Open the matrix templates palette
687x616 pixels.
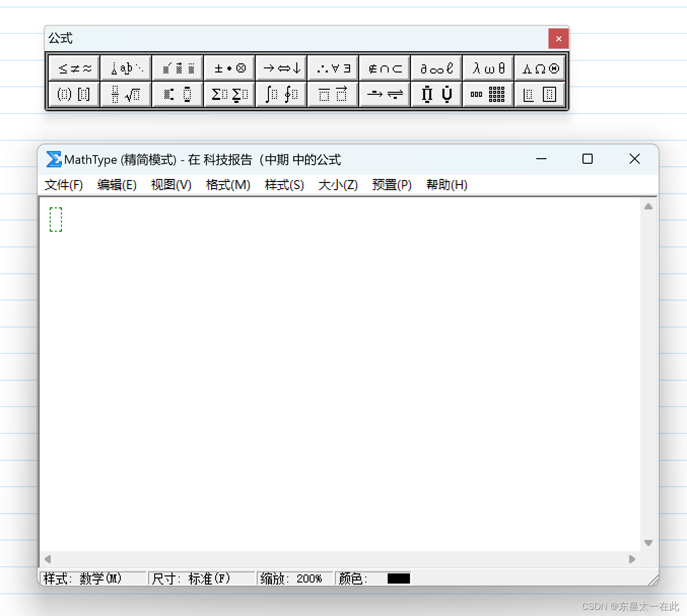point(489,94)
